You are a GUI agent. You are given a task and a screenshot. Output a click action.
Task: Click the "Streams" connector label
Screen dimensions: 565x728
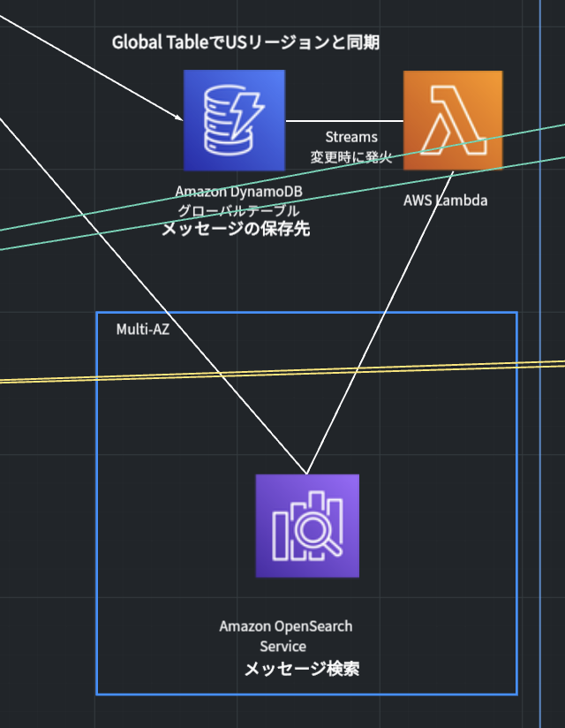[x=351, y=137]
